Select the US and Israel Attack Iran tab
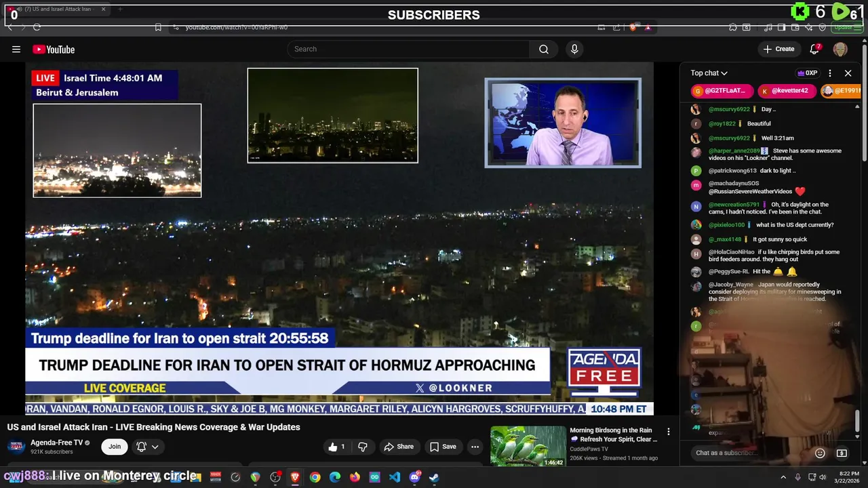Image resolution: width=868 pixels, height=488 pixels. click(56, 9)
